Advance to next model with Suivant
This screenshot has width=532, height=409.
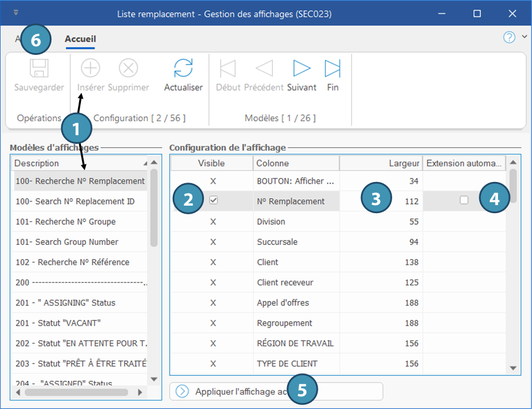[x=302, y=69]
